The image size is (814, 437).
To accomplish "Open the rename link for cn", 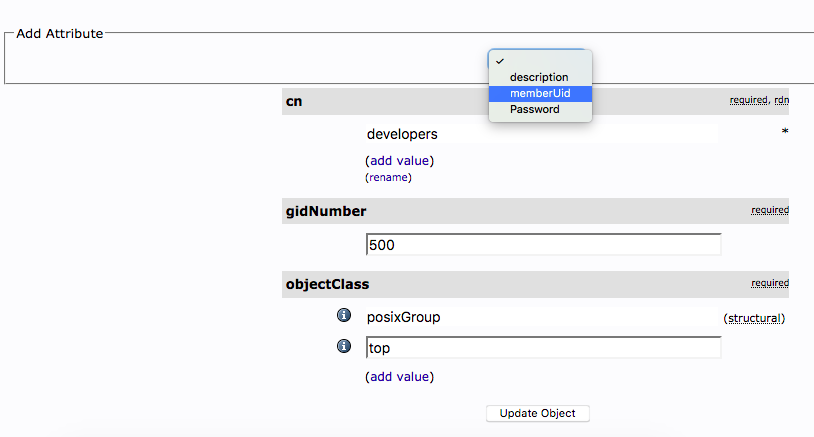I will coord(389,177).
